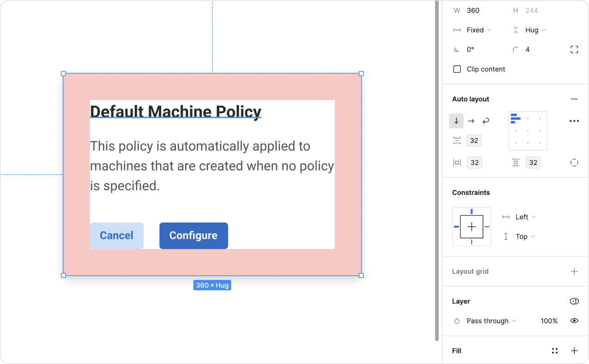This screenshot has width=589, height=364.
Task: Open Top vertical constraint dropdown
Action: [x=526, y=237]
